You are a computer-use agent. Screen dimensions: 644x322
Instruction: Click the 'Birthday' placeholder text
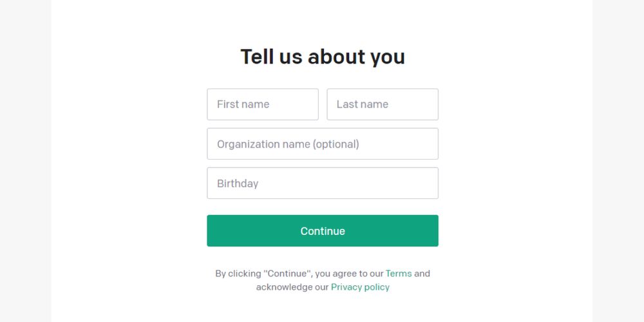point(238,184)
